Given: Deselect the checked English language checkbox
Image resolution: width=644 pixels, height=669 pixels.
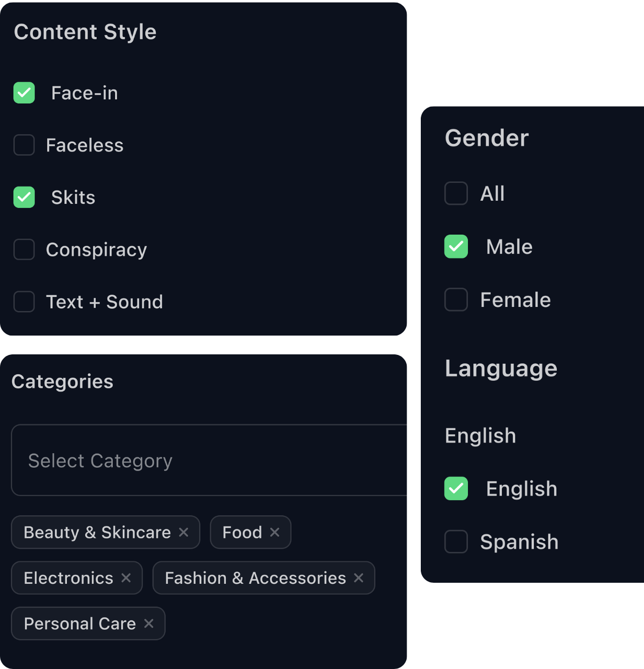Looking at the screenshot, I should [x=456, y=489].
